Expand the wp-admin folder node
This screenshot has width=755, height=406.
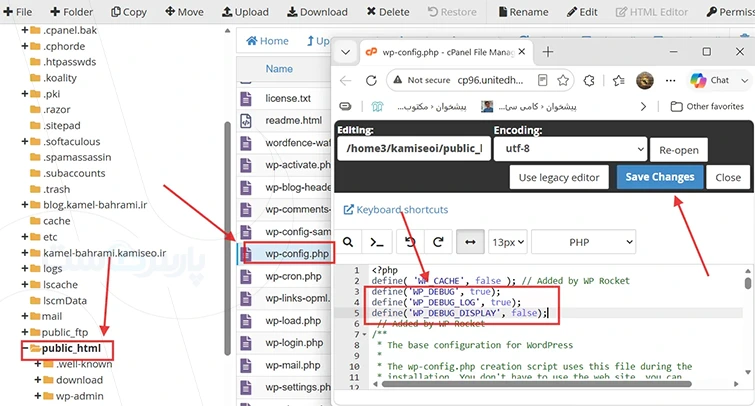click(38, 395)
